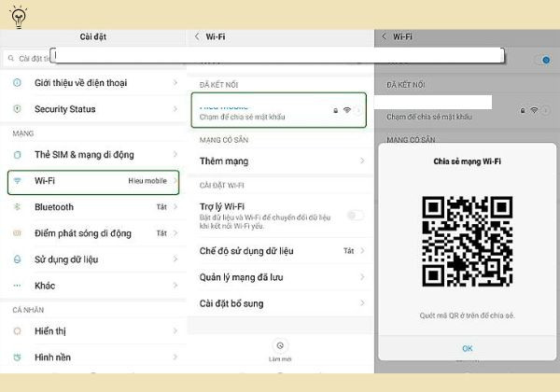Click the Cài đặt search box

pyautogui.click(x=29, y=58)
